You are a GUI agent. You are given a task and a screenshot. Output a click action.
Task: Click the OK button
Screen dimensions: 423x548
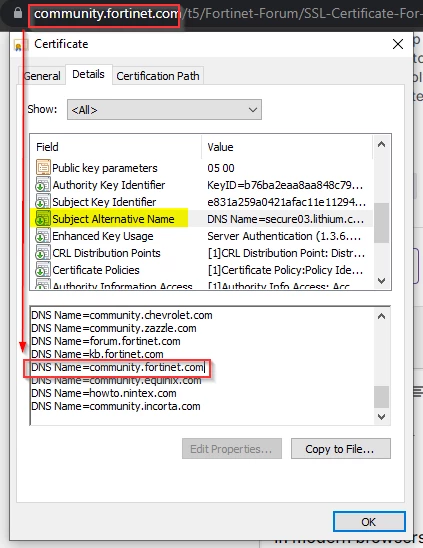(x=369, y=522)
